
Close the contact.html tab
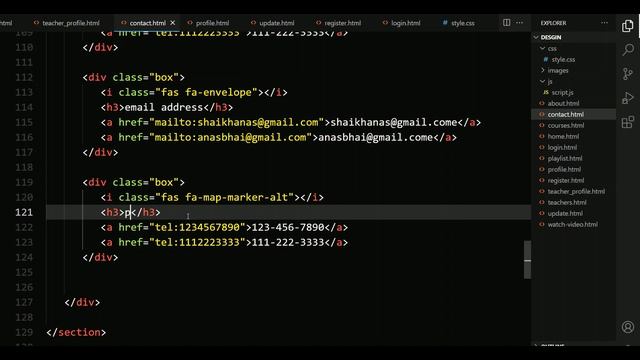tap(173, 23)
